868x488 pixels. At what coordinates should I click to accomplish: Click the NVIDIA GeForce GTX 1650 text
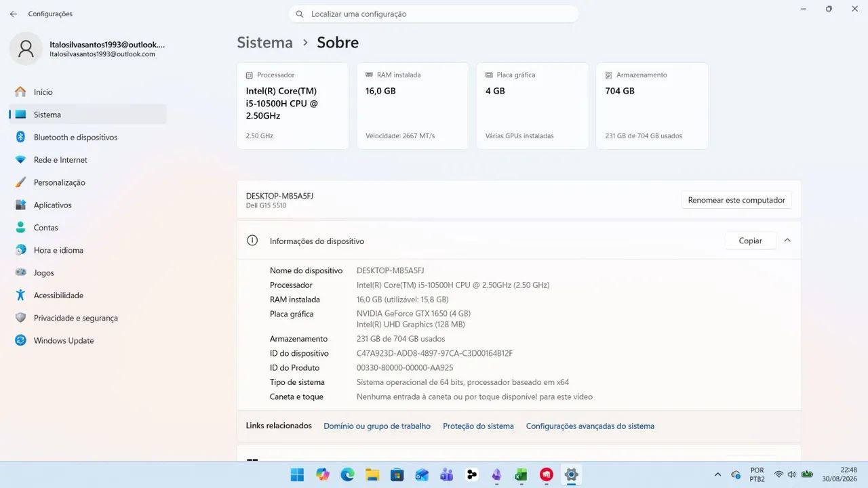point(414,314)
